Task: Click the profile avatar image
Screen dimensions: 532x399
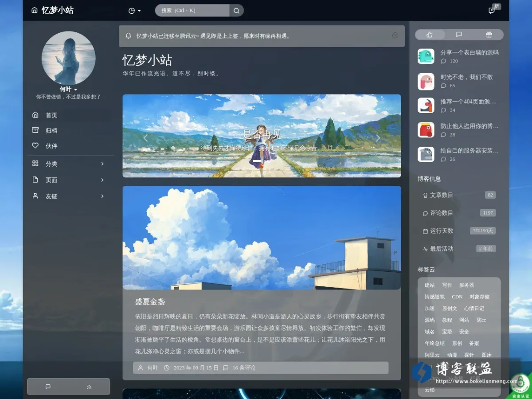Action: tap(68, 58)
